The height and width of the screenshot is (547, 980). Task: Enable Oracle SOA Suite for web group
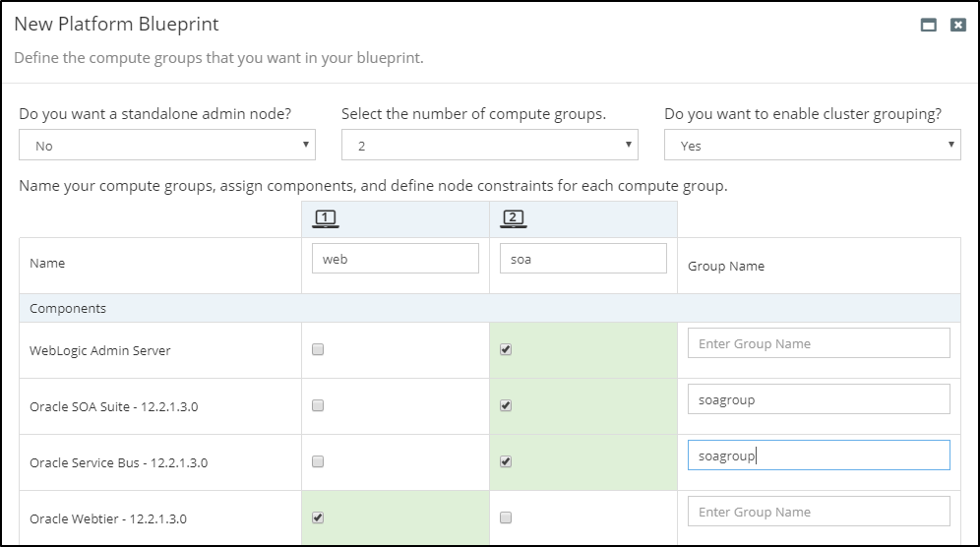(x=318, y=405)
